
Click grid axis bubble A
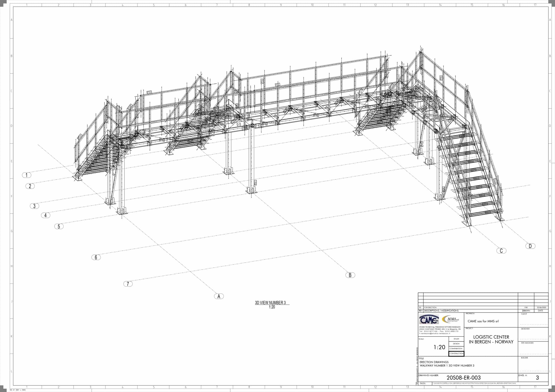pyautogui.click(x=219, y=296)
